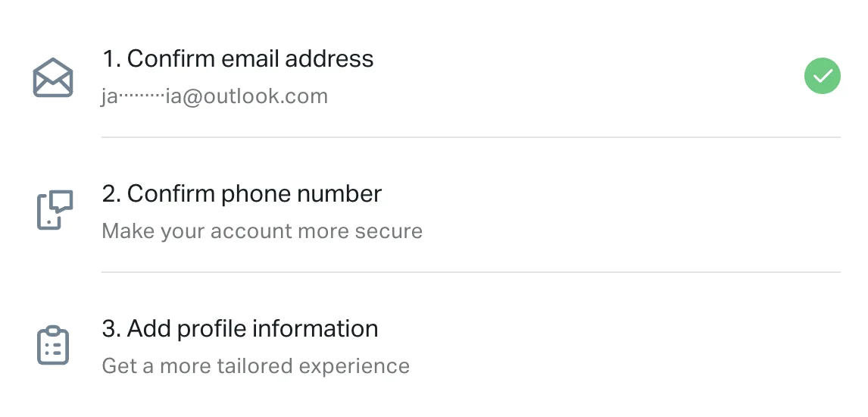This screenshot has width=868, height=417.
Task: Click the divider line below email step
Action: pyautogui.click(x=470, y=137)
